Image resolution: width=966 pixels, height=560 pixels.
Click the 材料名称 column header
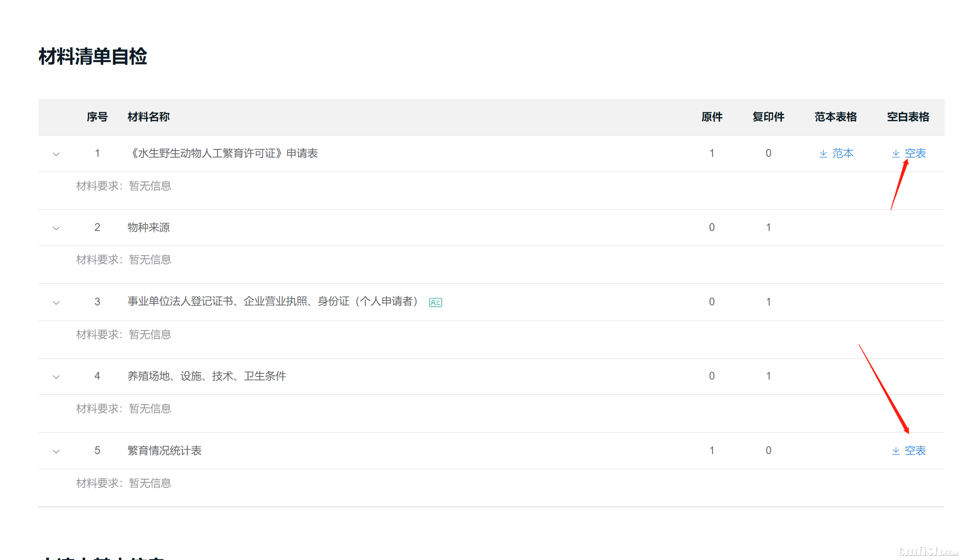148,117
